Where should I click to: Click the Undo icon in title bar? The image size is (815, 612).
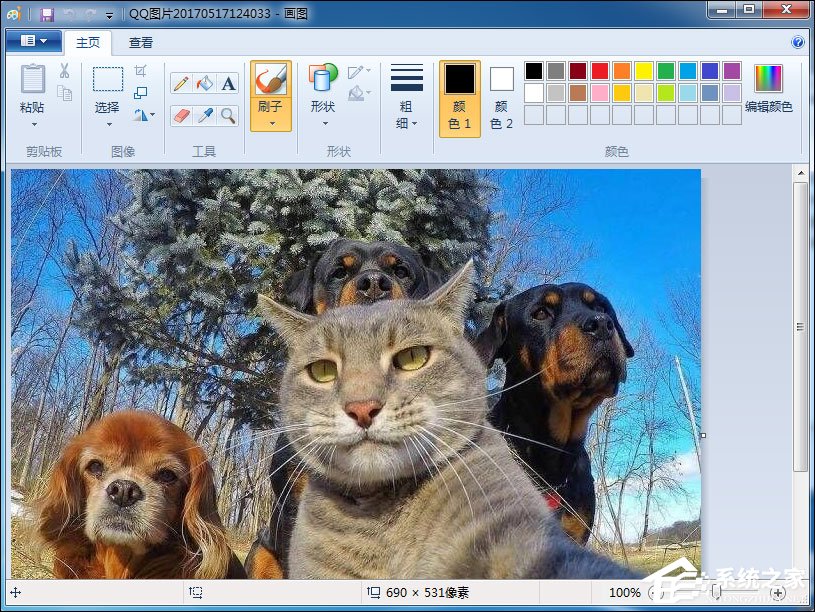(x=69, y=14)
